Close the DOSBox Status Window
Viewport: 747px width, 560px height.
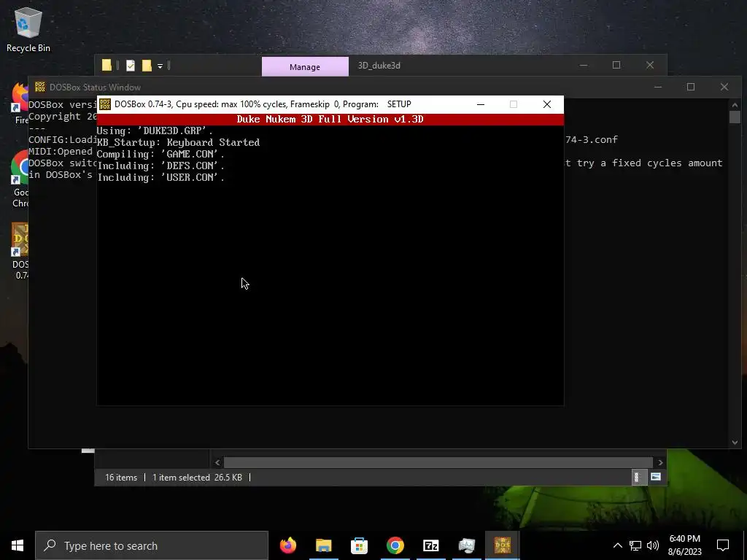point(724,87)
